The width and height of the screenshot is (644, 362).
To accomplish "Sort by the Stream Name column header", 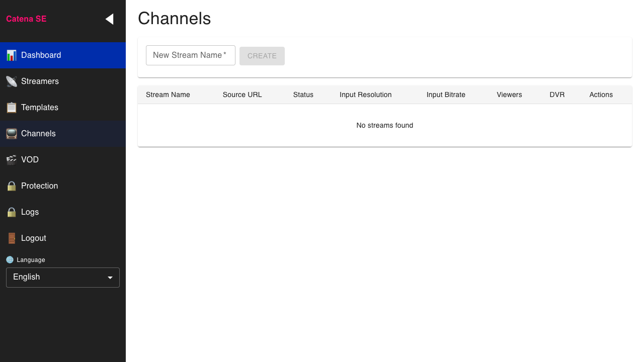I will pos(168,95).
